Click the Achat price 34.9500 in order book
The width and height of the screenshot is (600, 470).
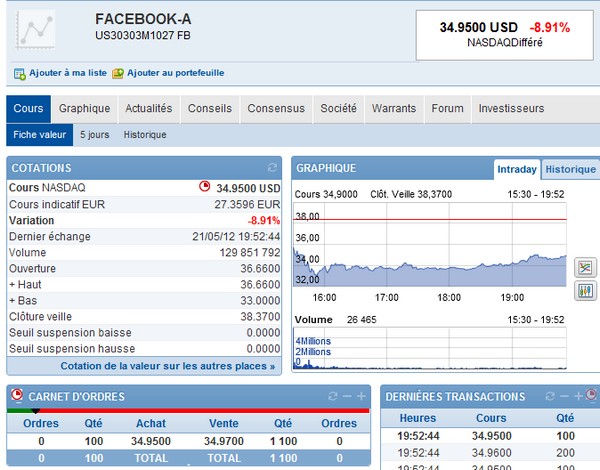point(151,441)
